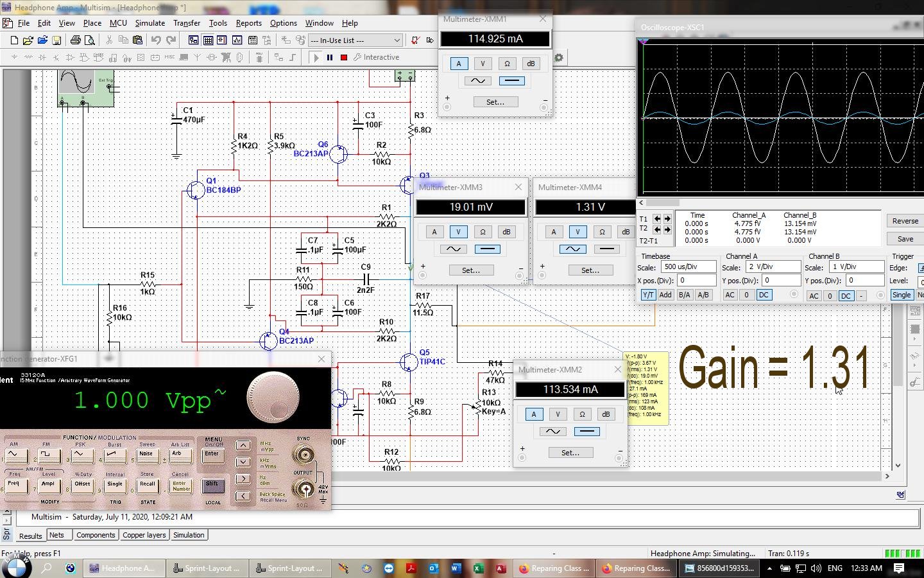This screenshot has width=924, height=578.
Task: Click oscilloscope Timebase Scale field
Action: 689,267
